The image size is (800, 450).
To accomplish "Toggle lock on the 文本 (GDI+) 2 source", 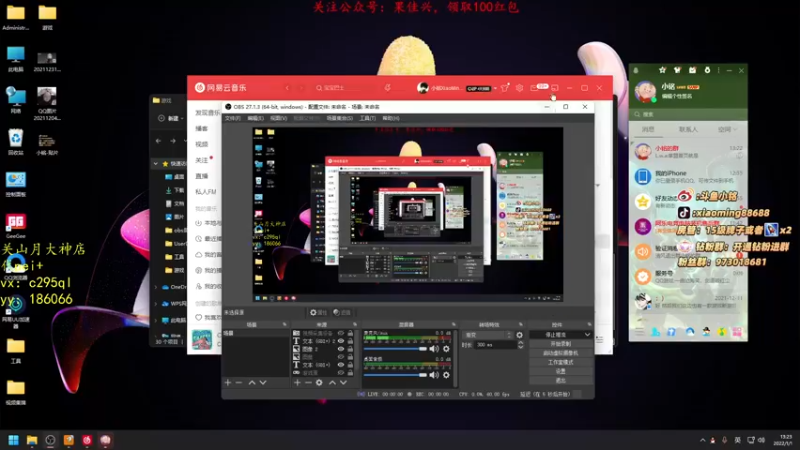I will (x=351, y=341).
